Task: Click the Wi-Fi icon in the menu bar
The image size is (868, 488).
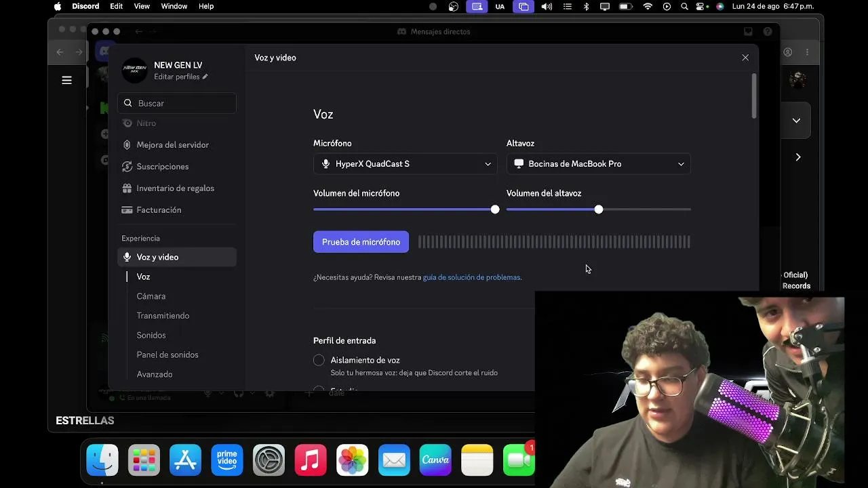Action: 648,7
